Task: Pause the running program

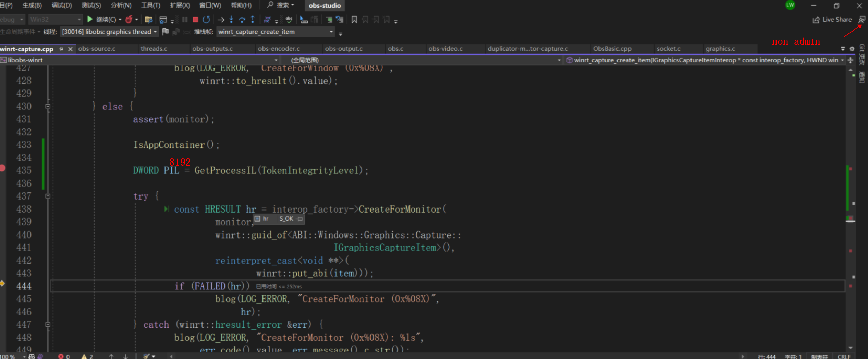Action: [185, 20]
